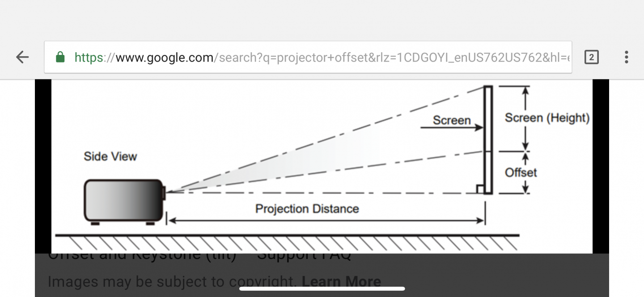Tap the right-angle marker near screen base

pyautogui.click(x=480, y=189)
